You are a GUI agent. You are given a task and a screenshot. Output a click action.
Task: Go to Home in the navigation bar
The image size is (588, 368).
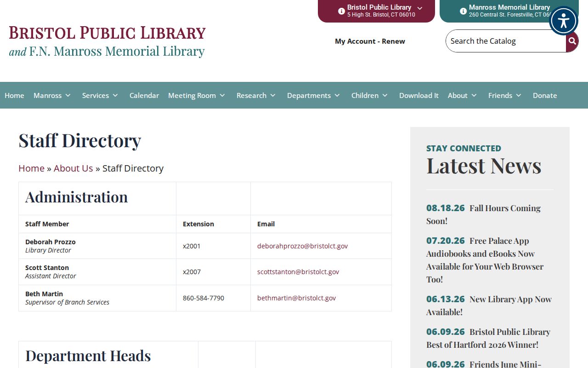[14, 95]
